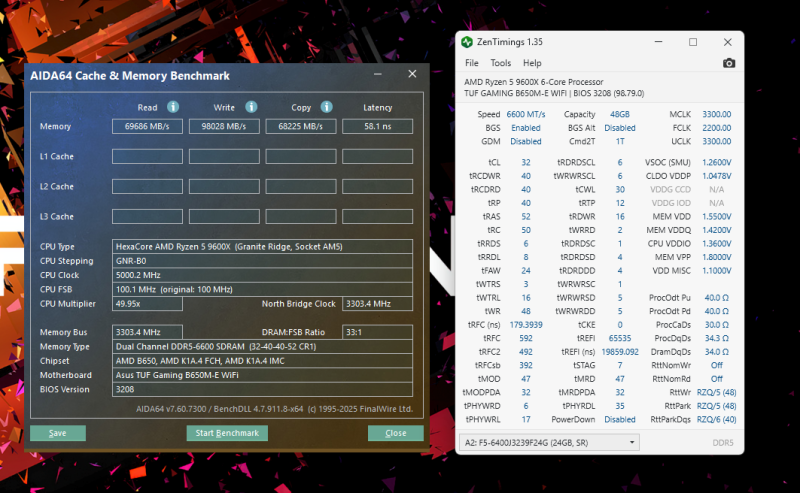Click the Memory Write value 98028 MB/s
The image size is (800, 493).
224,126
